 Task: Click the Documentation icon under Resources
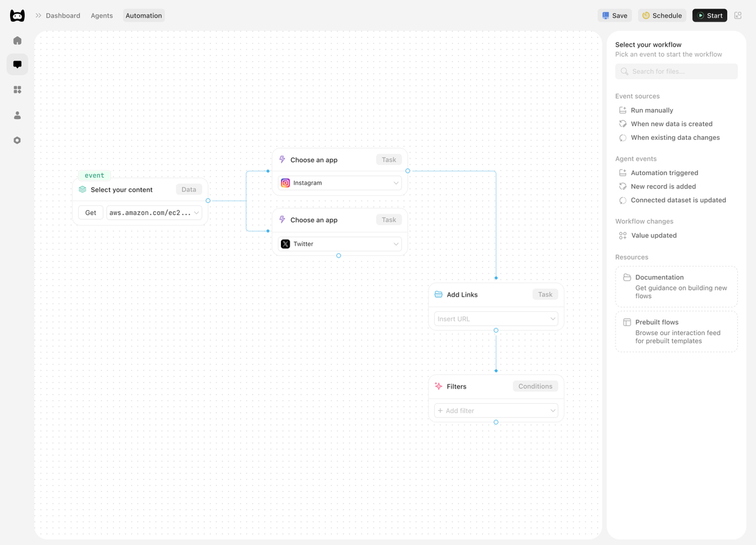tap(626, 277)
